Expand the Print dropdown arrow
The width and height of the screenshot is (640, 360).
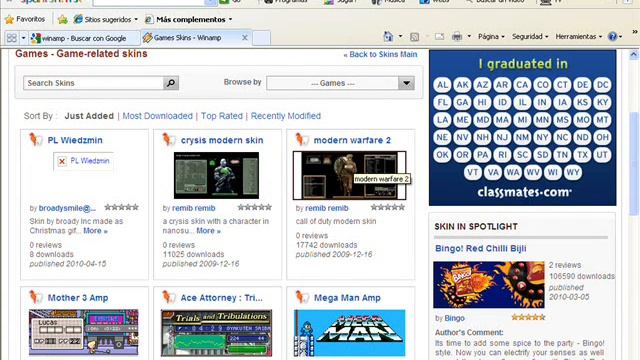tap(469, 36)
